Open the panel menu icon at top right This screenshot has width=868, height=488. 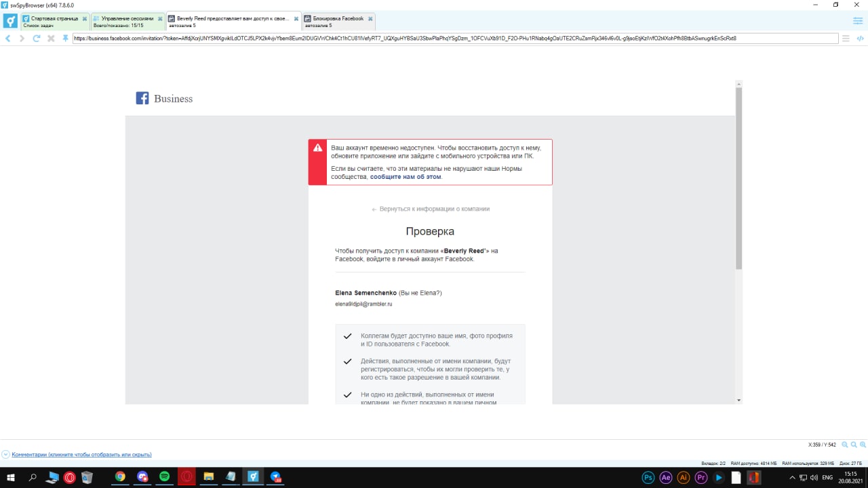click(858, 21)
